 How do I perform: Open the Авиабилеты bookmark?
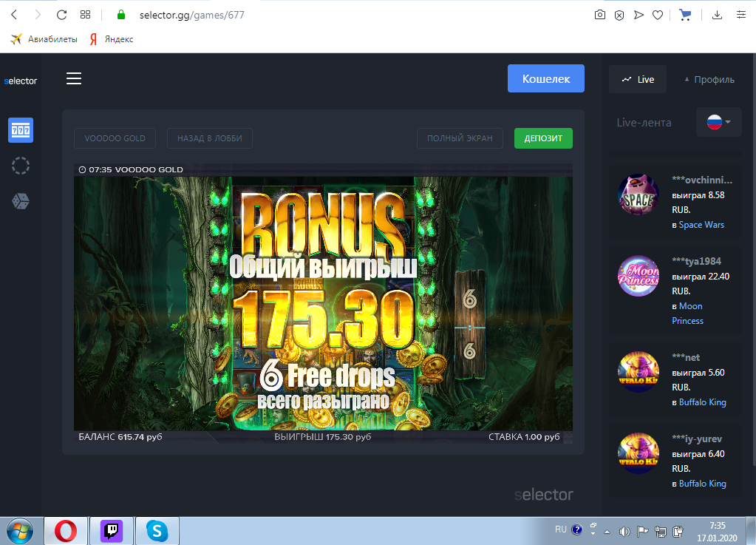44,39
